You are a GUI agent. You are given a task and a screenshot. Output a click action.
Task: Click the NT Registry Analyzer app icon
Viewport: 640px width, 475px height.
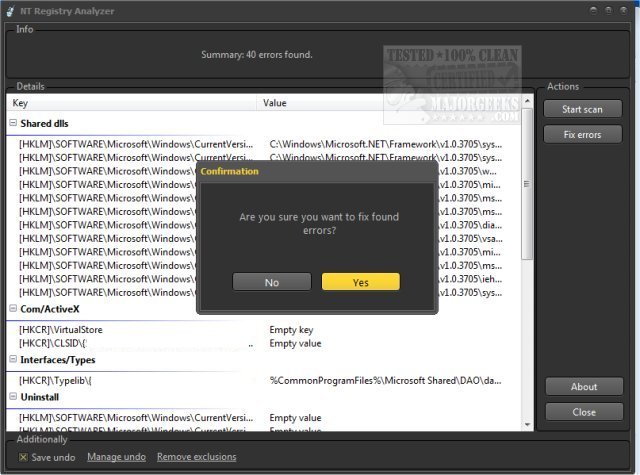click(11, 11)
